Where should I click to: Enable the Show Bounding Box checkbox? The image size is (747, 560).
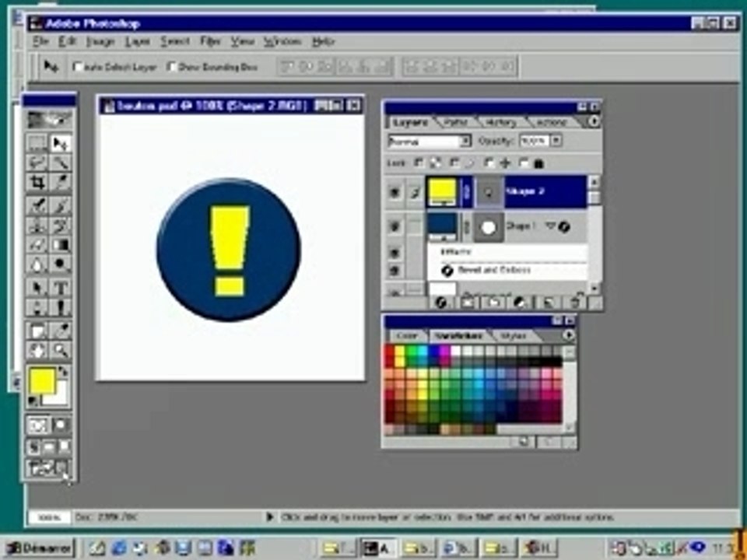171,67
